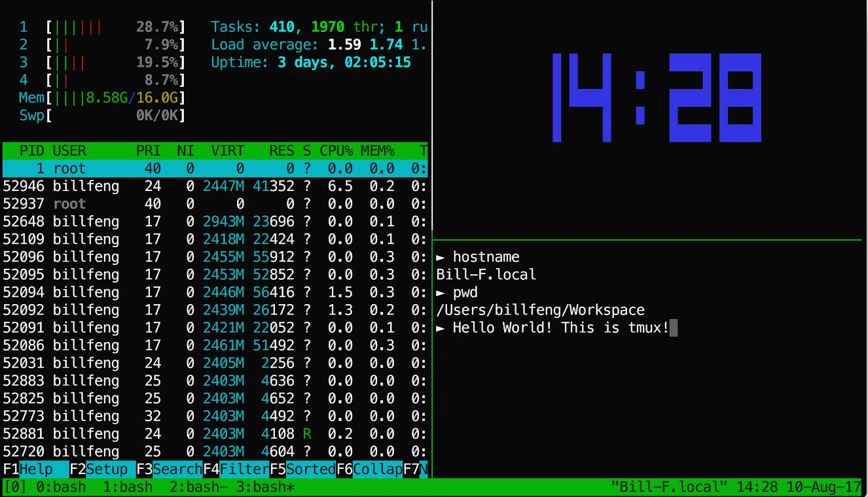Sort processes by CPU% column header
This screenshot has width=868, height=497.
[x=336, y=151]
